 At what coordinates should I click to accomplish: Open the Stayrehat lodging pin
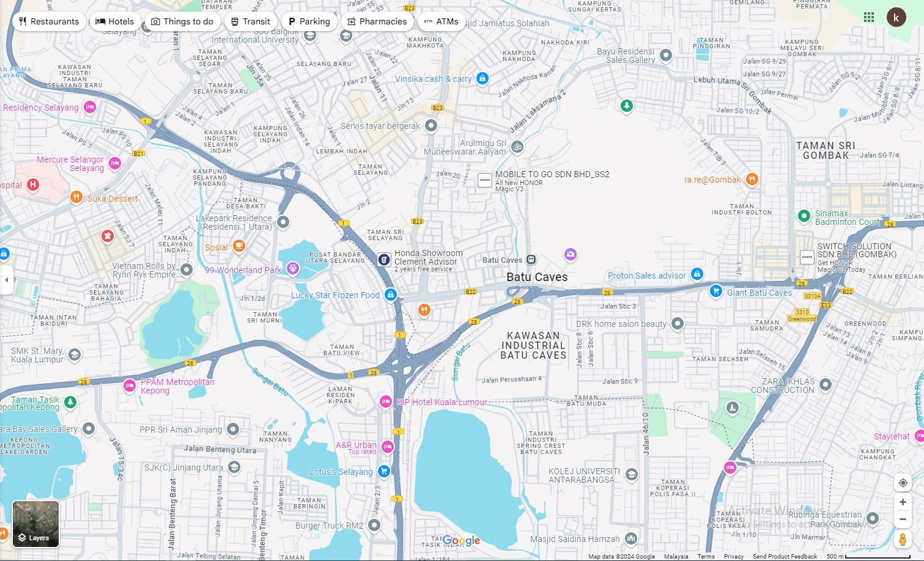(x=918, y=435)
